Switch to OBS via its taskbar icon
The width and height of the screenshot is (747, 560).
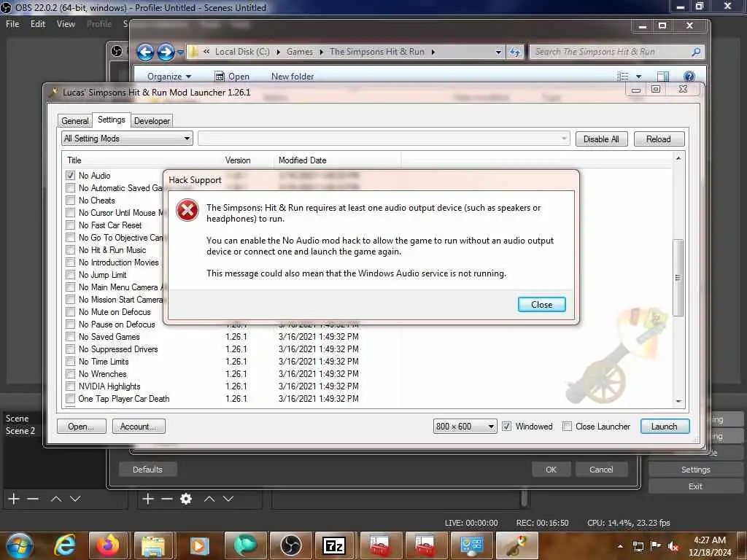tap(290, 545)
